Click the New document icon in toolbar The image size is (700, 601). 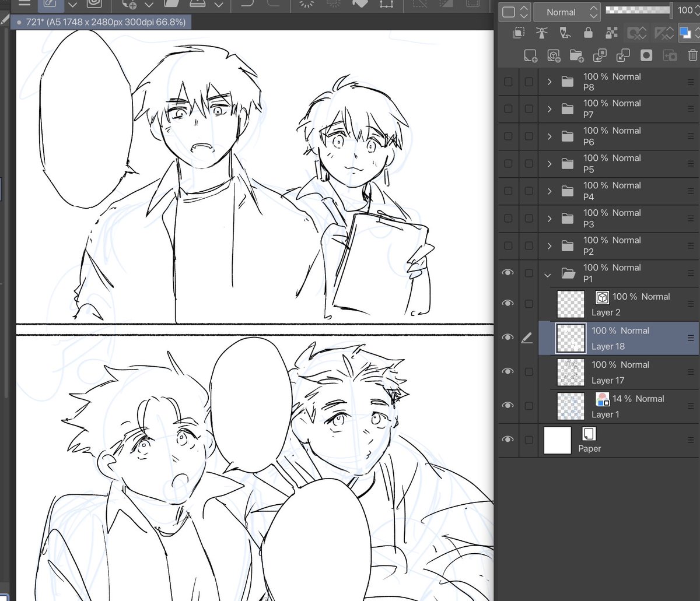pyautogui.click(x=128, y=3)
